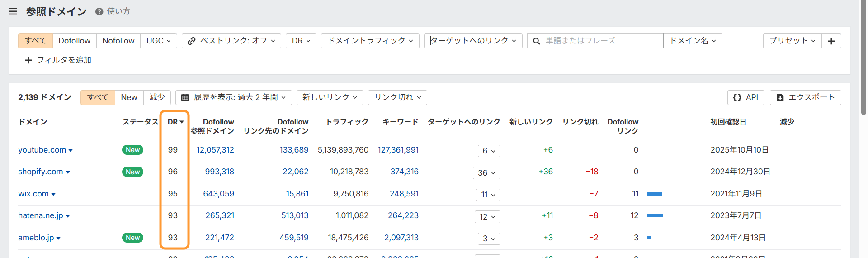Viewport: 868px width, 258px height.
Task: Switch to the 減少 tab
Action: coord(157,97)
